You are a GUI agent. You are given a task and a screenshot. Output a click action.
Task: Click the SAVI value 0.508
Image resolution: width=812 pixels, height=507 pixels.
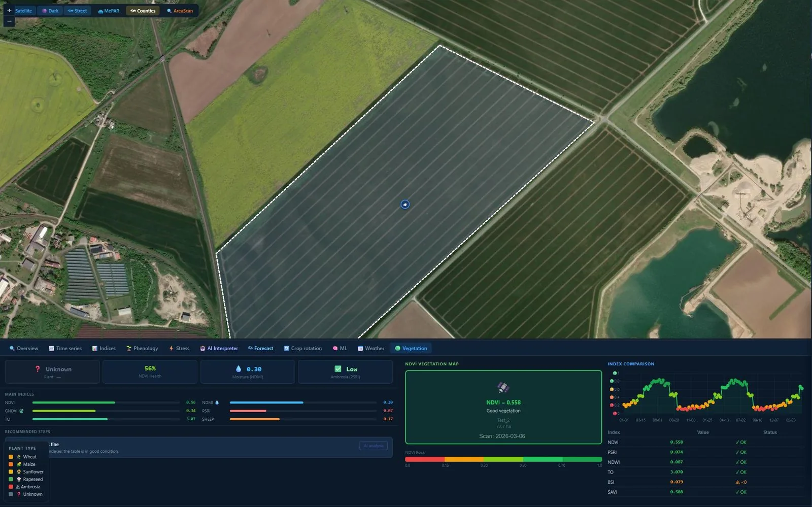676,492
